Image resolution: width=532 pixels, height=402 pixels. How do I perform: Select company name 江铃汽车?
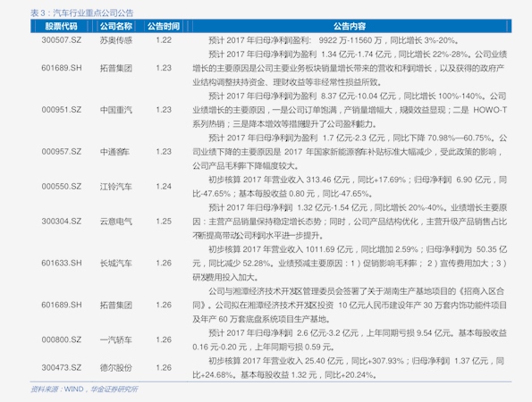pyautogui.click(x=115, y=187)
